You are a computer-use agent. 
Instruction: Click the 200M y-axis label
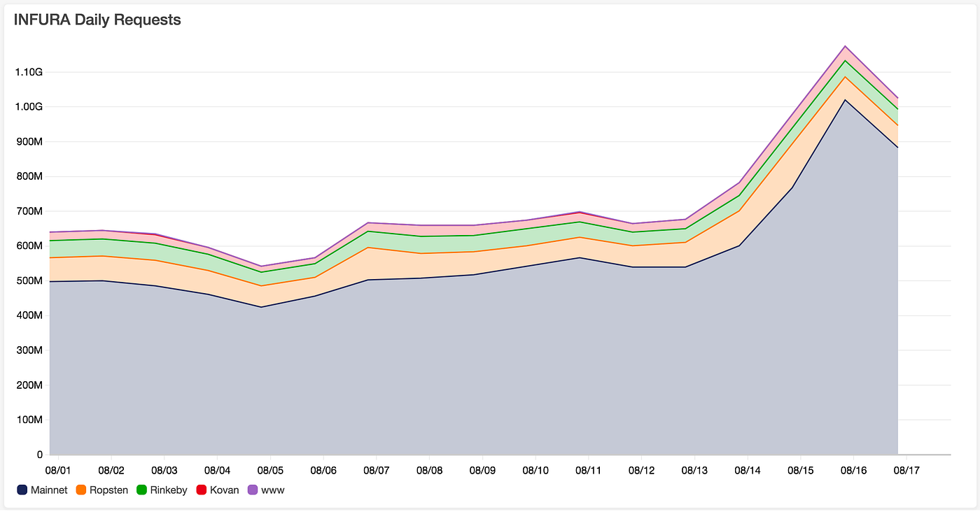coord(30,385)
